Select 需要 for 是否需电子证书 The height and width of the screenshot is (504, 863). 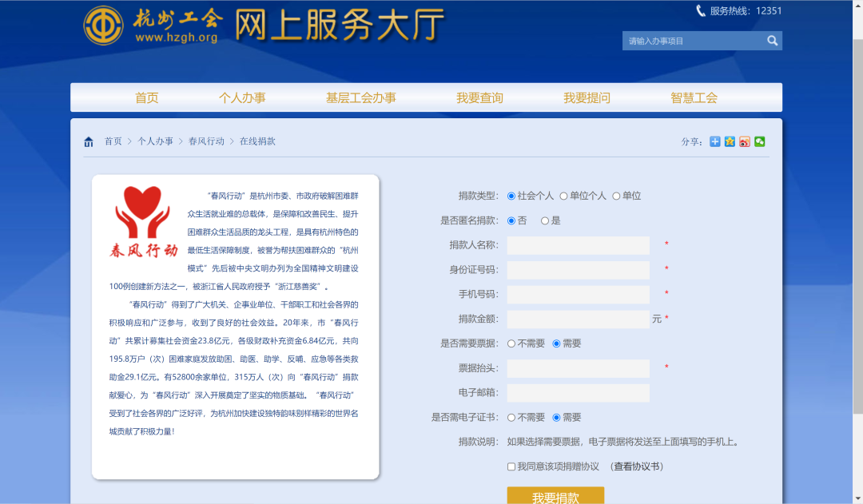coord(556,418)
